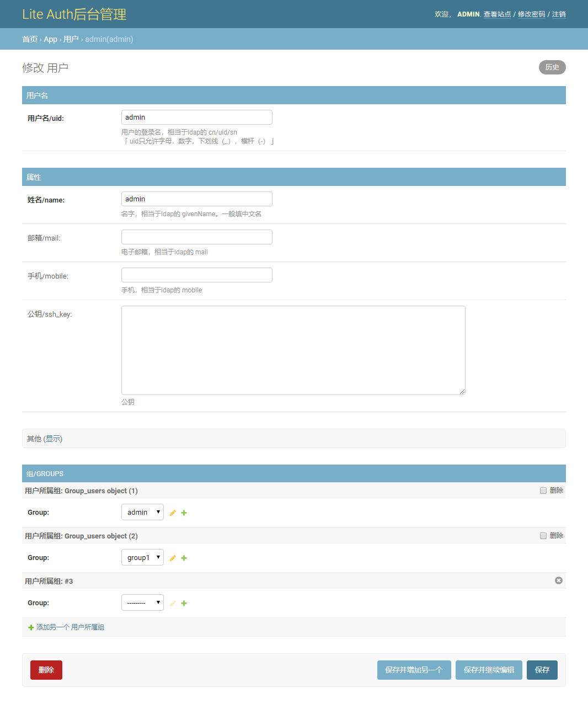Open the group1 Group dropdown
588x720 pixels.
pyautogui.click(x=142, y=557)
